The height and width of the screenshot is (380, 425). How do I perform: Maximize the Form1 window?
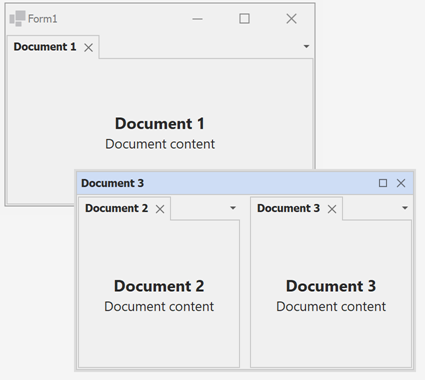coord(244,19)
